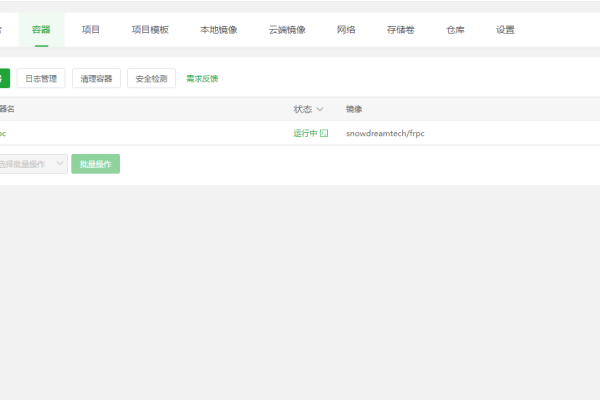Click the 安全检测 button

151,78
